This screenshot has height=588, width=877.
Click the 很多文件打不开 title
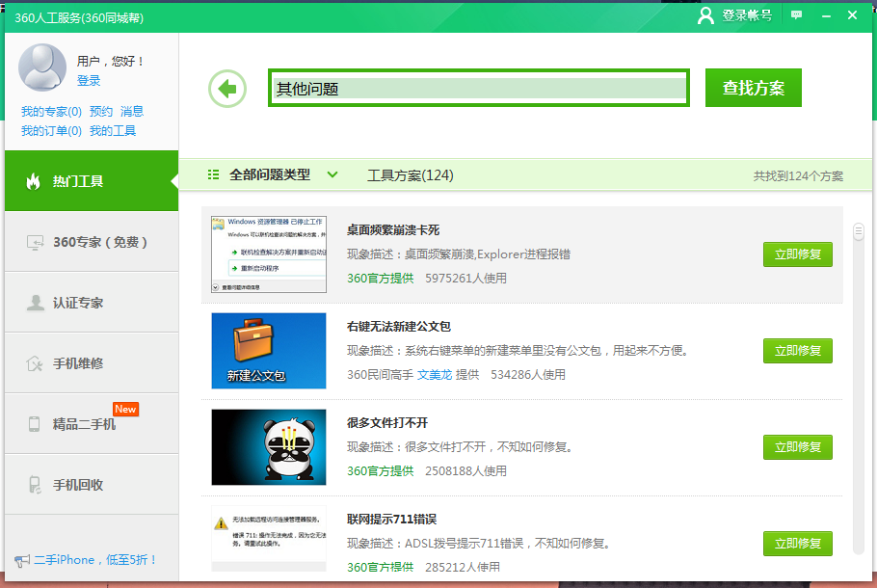click(x=387, y=422)
